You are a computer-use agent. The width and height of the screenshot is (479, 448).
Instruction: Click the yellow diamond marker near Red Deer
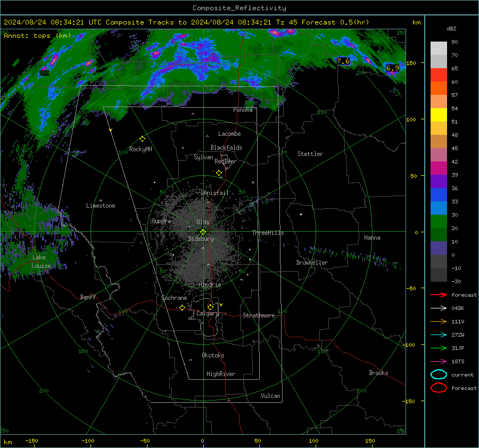click(x=219, y=173)
